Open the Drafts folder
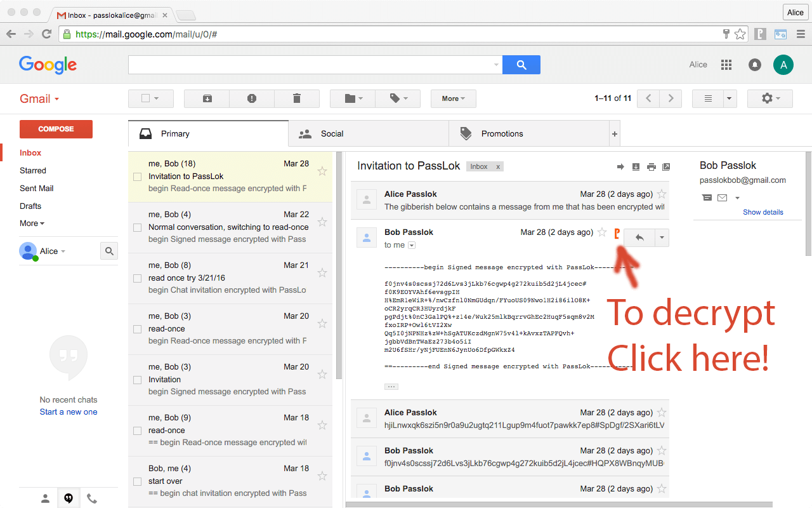The height and width of the screenshot is (508, 812). pos(30,206)
